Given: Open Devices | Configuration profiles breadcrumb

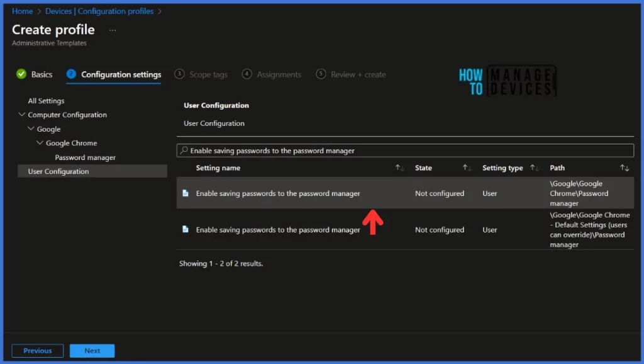Looking at the screenshot, I should pos(99,11).
